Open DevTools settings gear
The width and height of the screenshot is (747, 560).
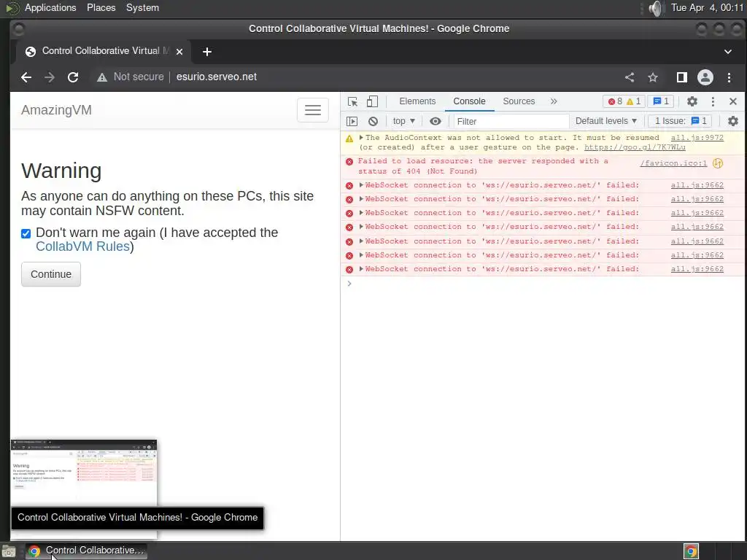pyautogui.click(x=692, y=101)
